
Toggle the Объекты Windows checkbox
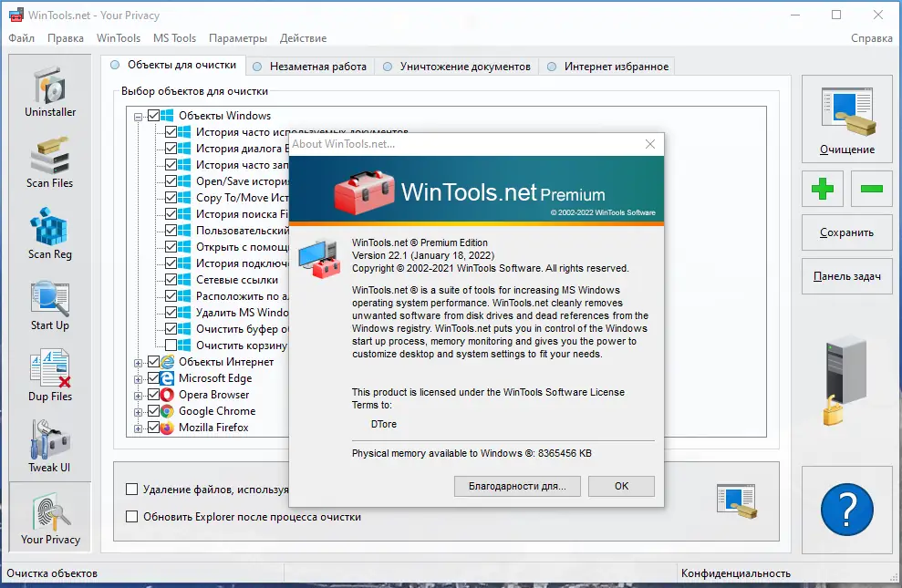pyautogui.click(x=153, y=116)
